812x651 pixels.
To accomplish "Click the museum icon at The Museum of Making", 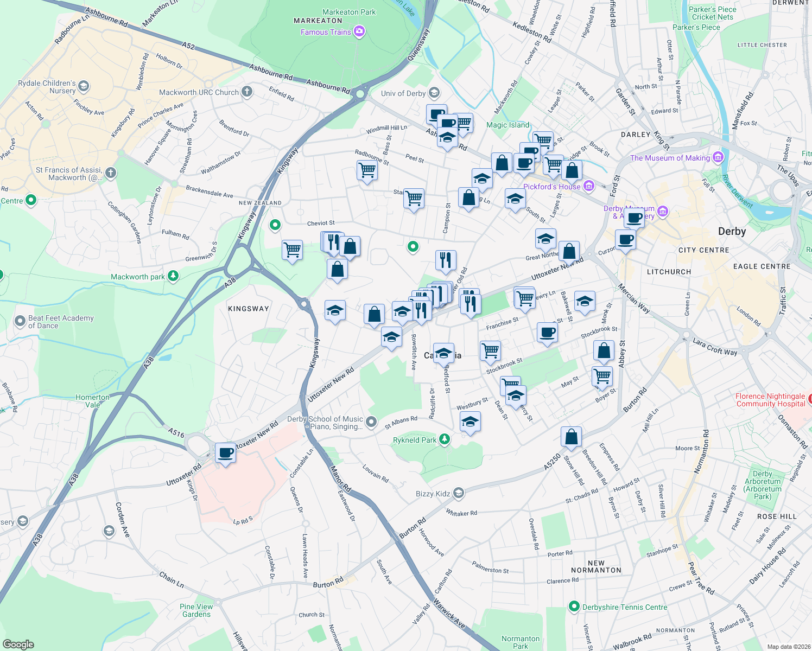I will [718, 157].
